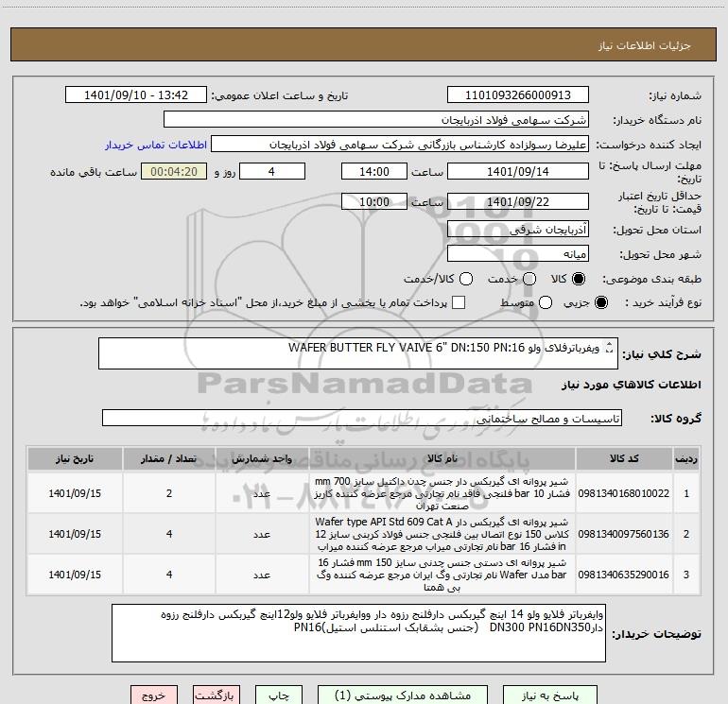This screenshot has width=728, height=704.
Task: Select the متوسط purchase type radio
Action: (x=546, y=302)
